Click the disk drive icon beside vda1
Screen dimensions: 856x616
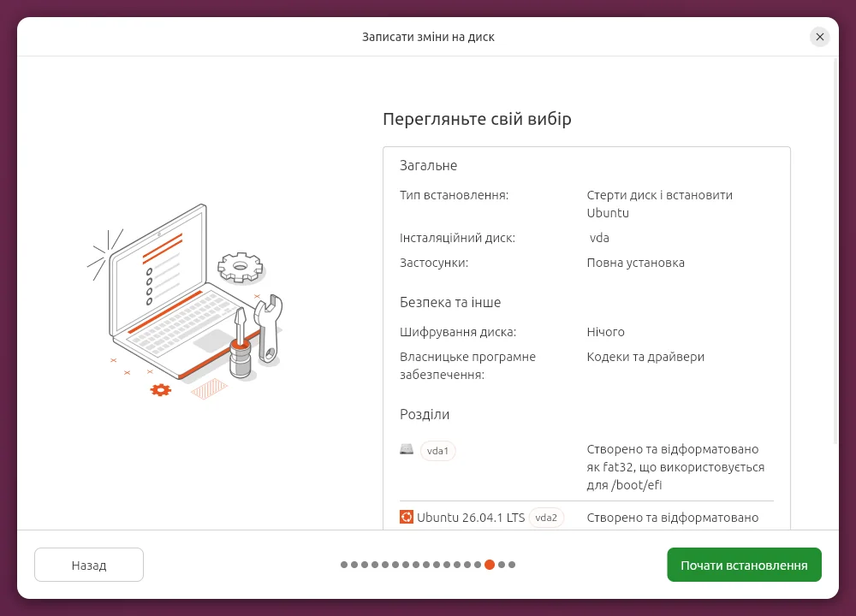click(407, 449)
